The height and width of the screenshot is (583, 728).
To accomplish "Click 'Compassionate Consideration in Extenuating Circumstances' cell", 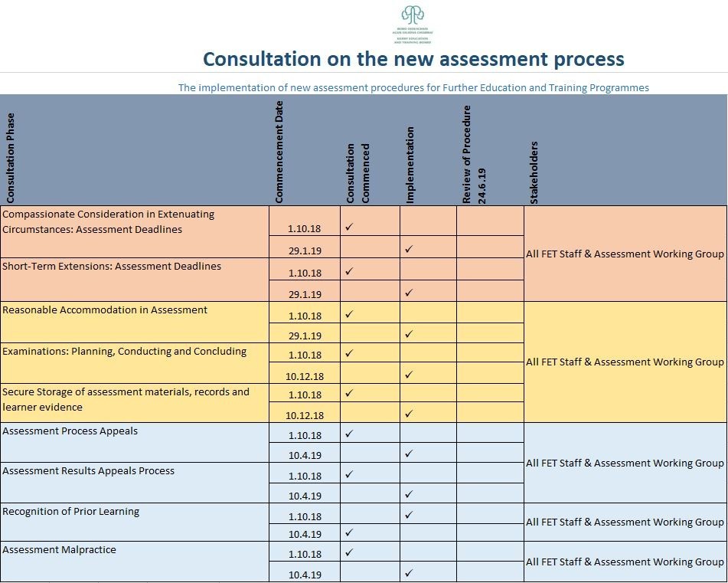I will coord(135,232).
